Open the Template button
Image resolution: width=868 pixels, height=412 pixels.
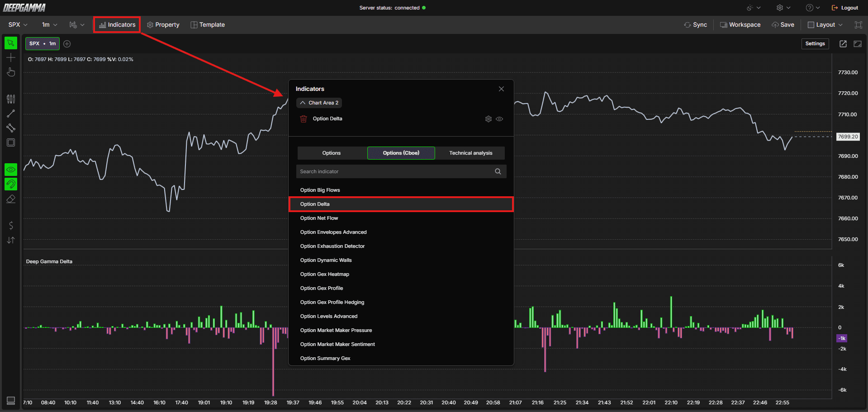click(208, 25)
